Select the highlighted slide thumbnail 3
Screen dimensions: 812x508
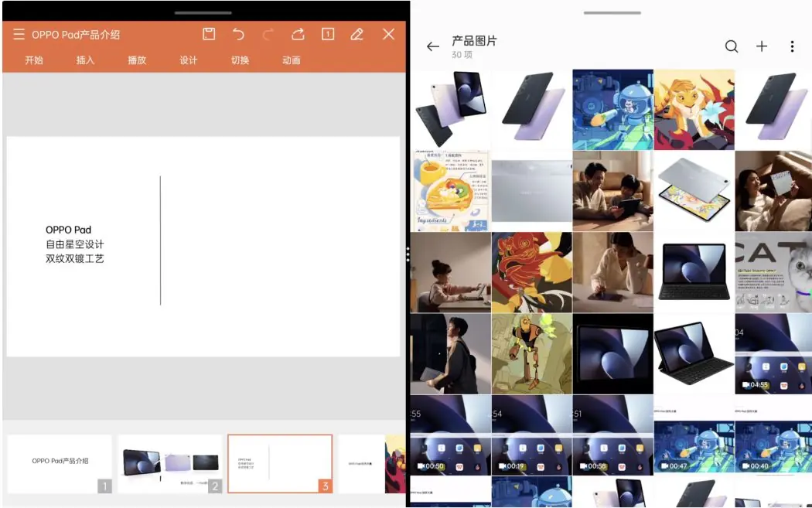point(280,463)
